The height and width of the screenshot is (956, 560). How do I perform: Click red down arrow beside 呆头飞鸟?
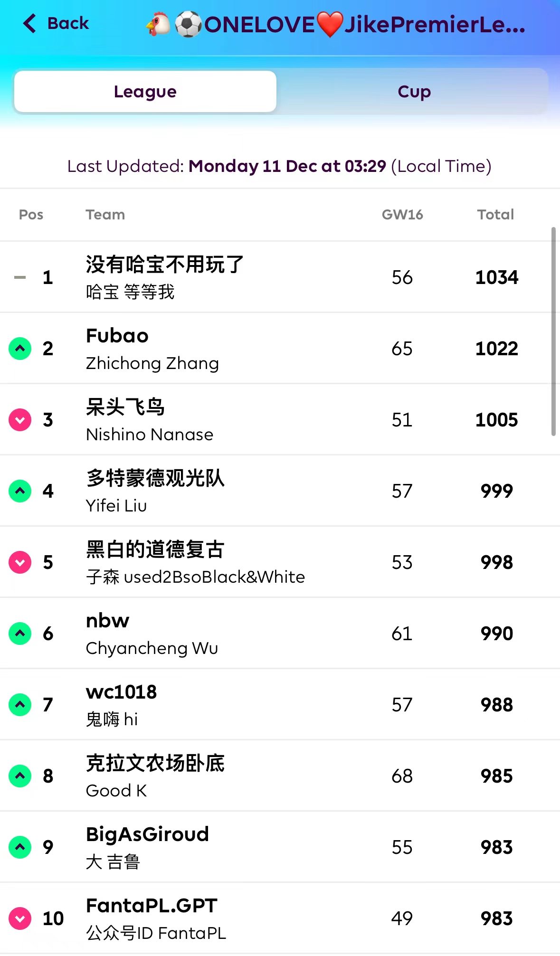[x=20, y=420]
